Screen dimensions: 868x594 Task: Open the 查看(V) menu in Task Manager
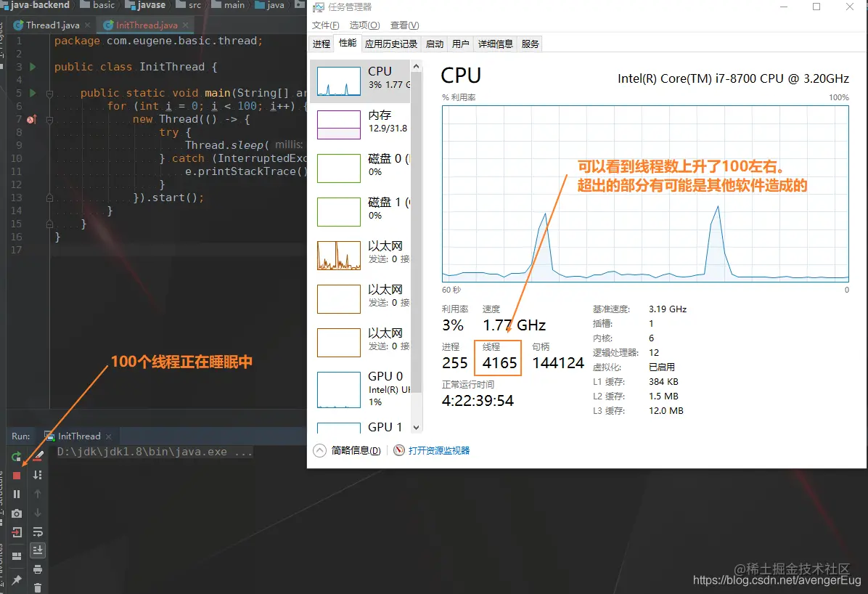click(x=405, y=25)
